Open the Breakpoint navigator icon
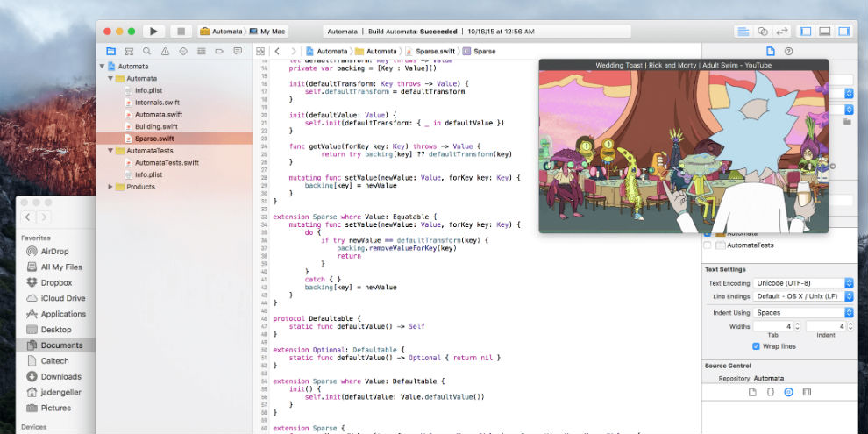 (219, 51)
